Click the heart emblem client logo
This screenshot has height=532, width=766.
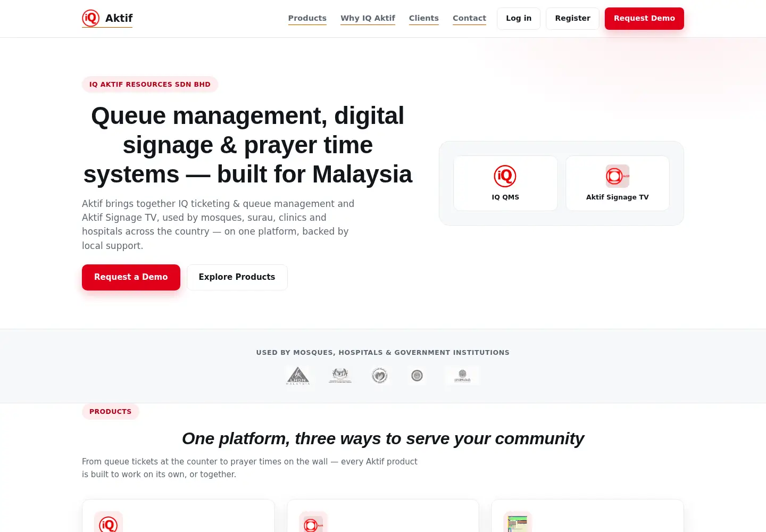coord(379,376)
